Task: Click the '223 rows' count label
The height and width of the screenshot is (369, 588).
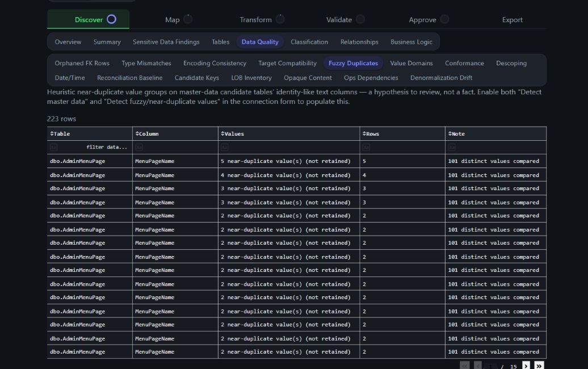Action: tap(61, 119)
